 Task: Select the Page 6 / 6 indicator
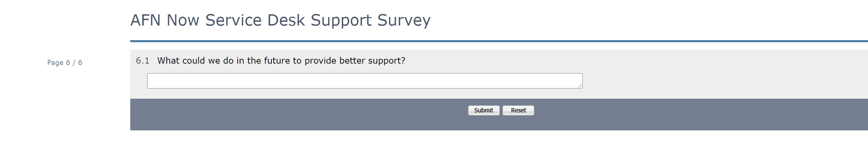(65, 63)
